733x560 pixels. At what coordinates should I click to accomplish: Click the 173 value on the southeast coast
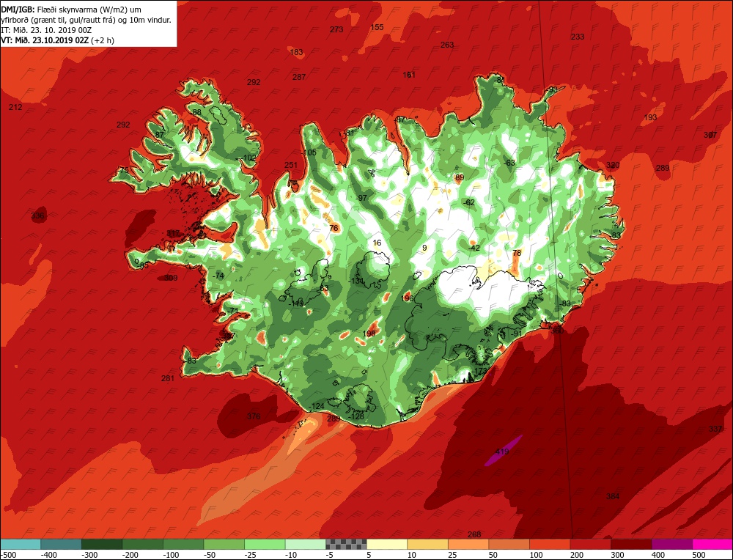[481, 371]
